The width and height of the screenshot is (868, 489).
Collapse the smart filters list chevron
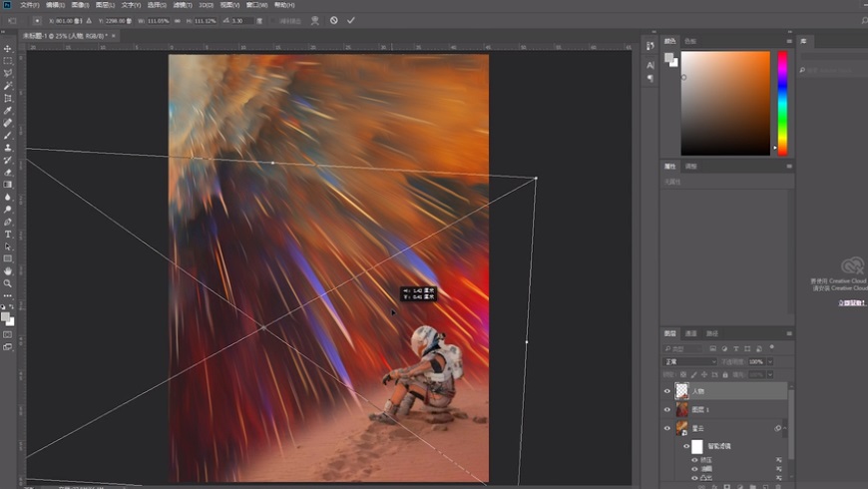785,428
